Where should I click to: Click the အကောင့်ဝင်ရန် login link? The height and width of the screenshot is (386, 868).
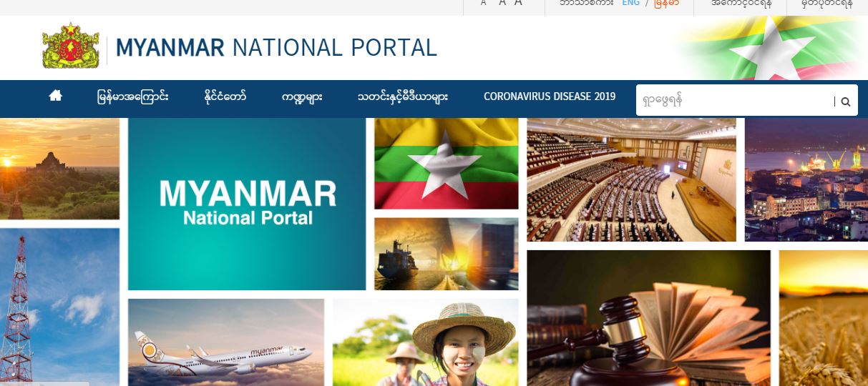coord(741,3)
